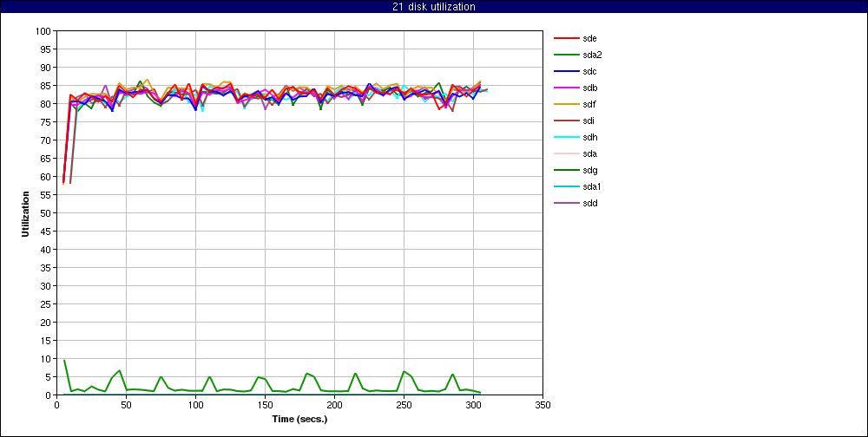Select the sdf legend label
This screenshot has height=437, width=868.
click(589, 105)
